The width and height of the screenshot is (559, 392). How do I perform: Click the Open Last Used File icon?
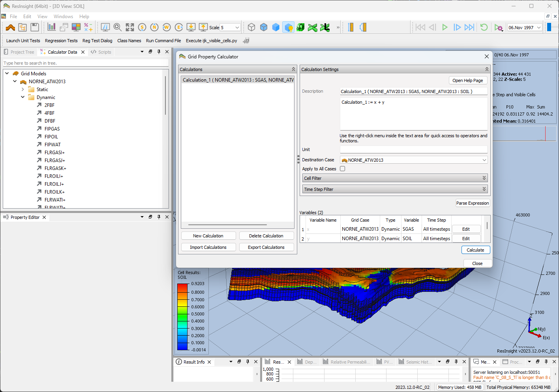23,27
